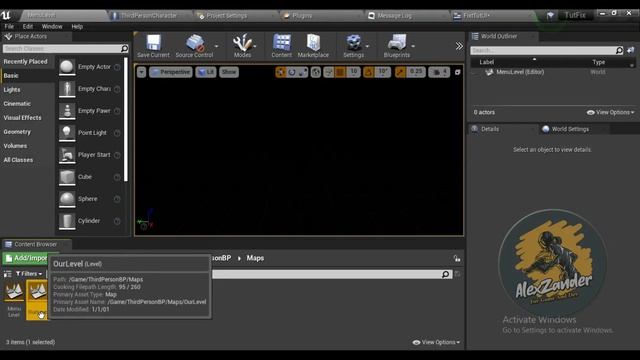Viewport: 640px width, 360px height.
Task: Select Player Start in Place Actors
Action: 90,155
